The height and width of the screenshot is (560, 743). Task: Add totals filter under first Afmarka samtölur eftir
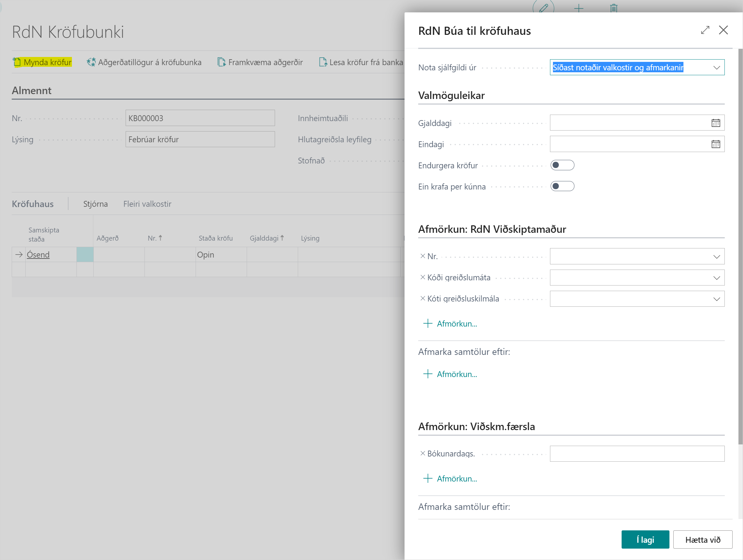450,374
